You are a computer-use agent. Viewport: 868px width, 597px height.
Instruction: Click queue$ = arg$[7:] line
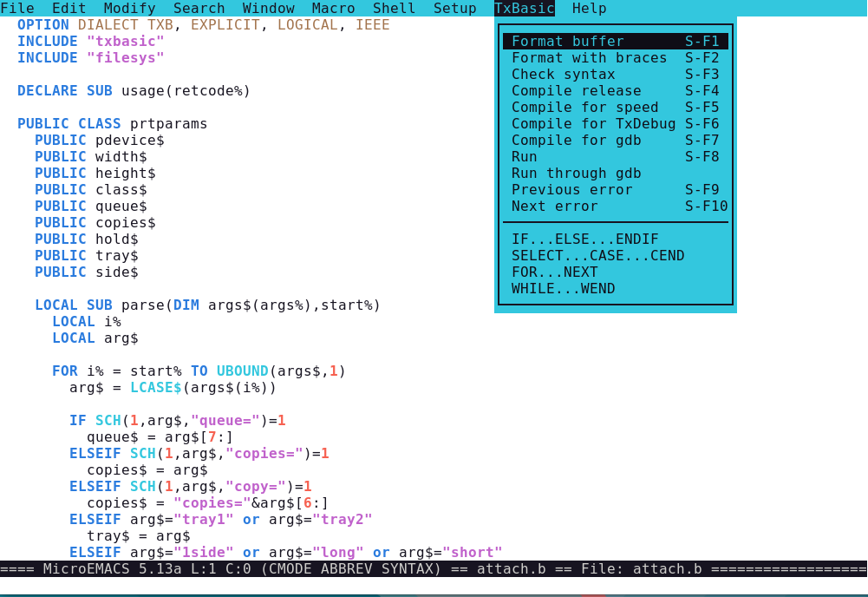point(160,437)
